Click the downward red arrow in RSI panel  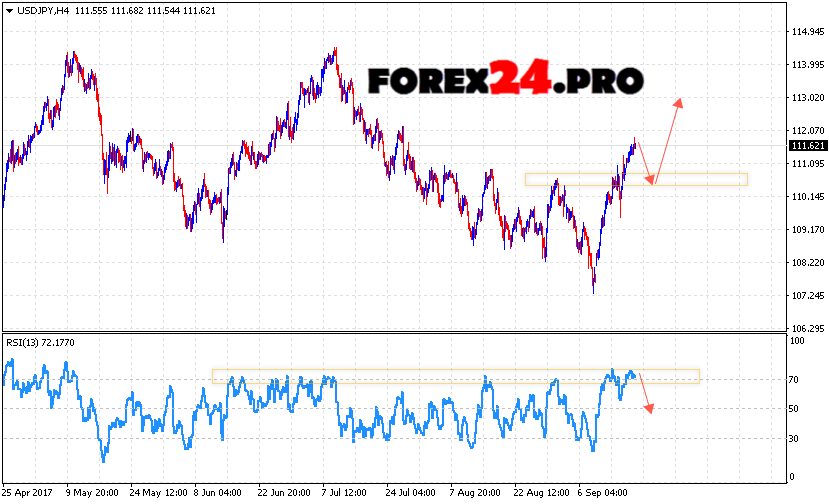coord(645,393)
